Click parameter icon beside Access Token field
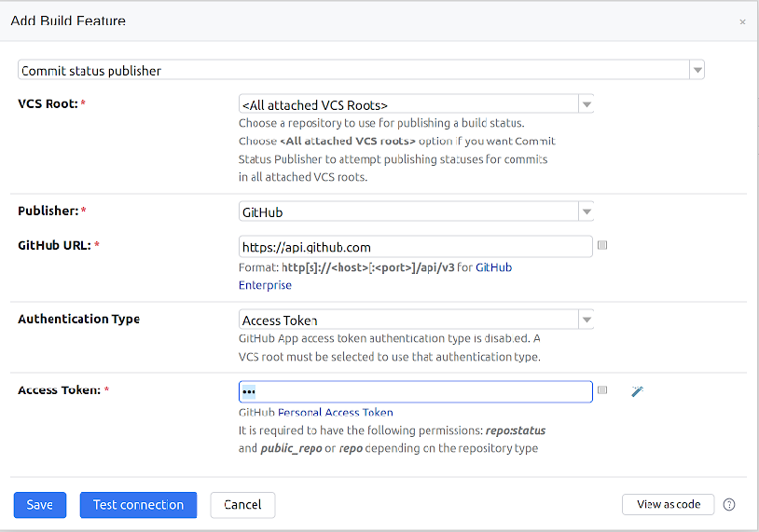This screenshot has height=532, width=759. coord(602,390)
